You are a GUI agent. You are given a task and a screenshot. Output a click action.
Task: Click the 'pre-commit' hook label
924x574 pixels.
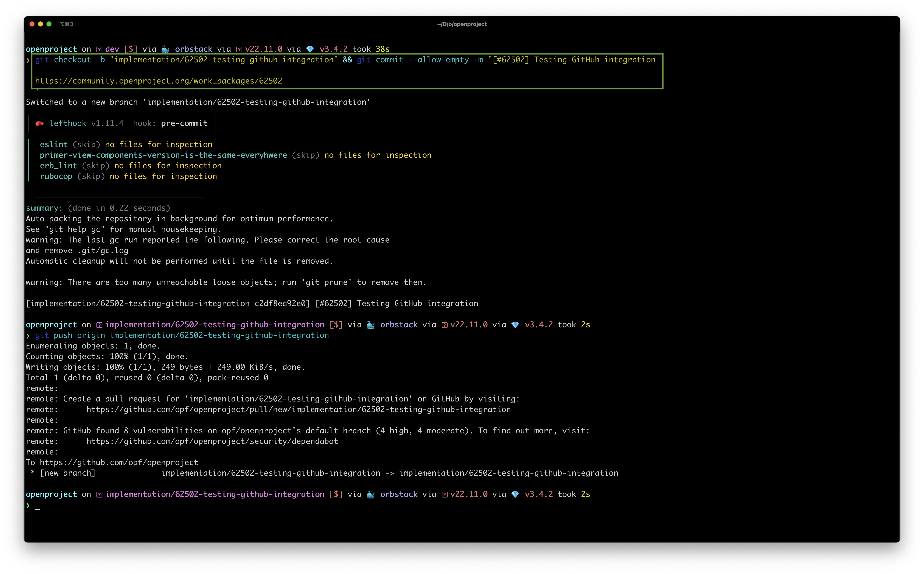point(184,123)
